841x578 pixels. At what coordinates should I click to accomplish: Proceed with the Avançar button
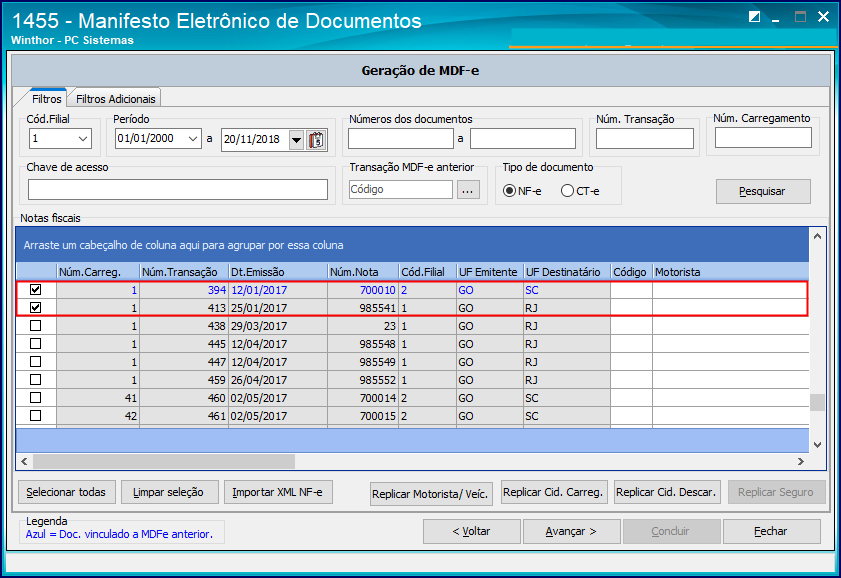pyautogui.click(x=571, y=531)
